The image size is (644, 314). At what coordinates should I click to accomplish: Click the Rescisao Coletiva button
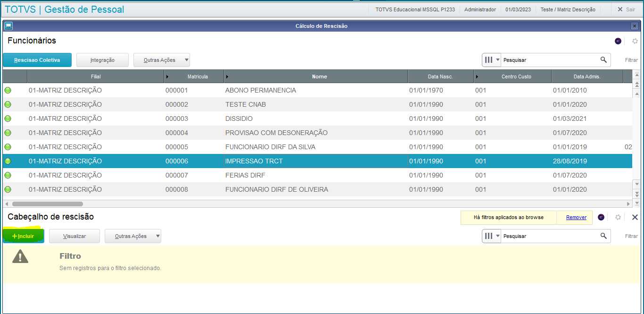[x=37, y=60]
